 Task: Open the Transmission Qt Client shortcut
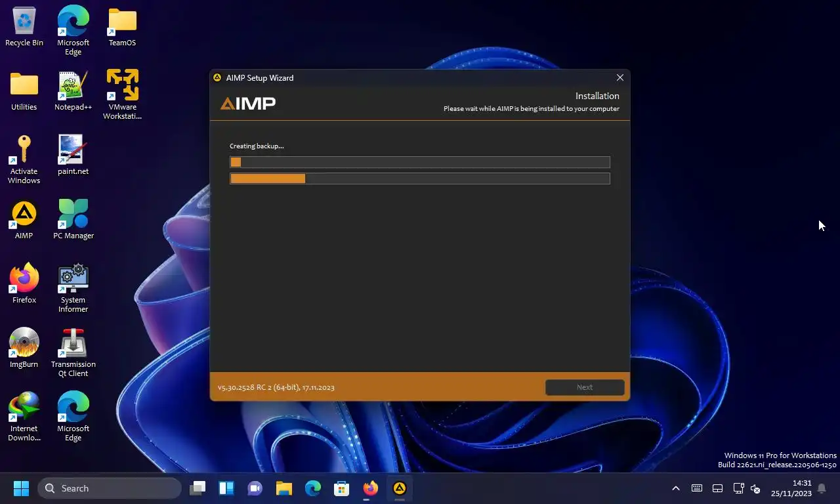coord(73,352)
